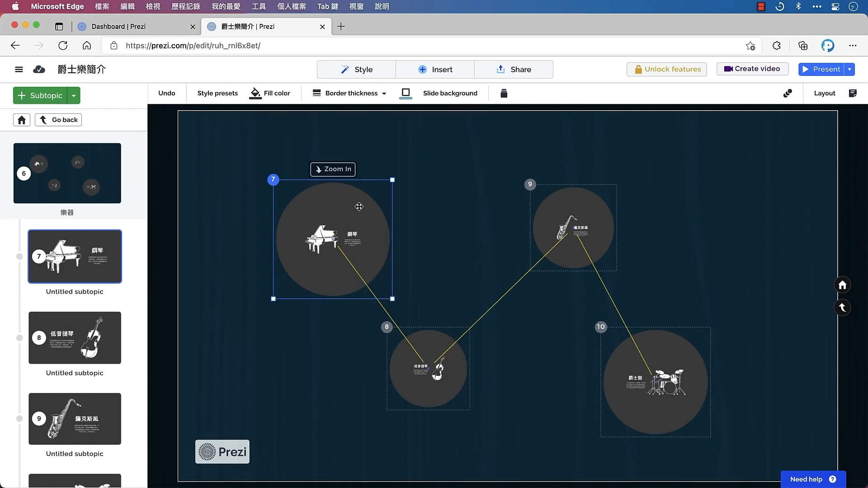
Task: Open Fill color picker
Action: pos(270,93)
